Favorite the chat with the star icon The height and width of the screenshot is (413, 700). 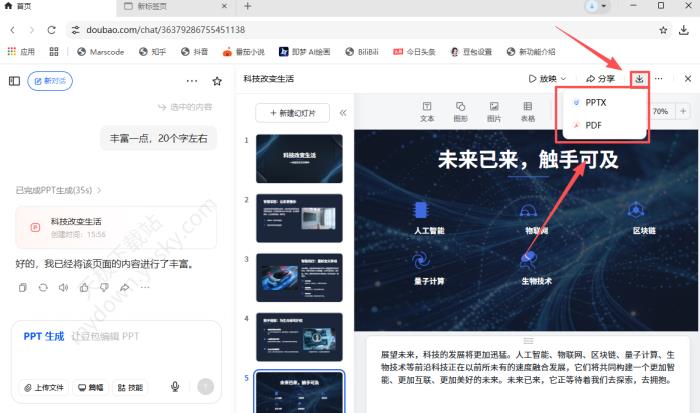coord(218,81)
